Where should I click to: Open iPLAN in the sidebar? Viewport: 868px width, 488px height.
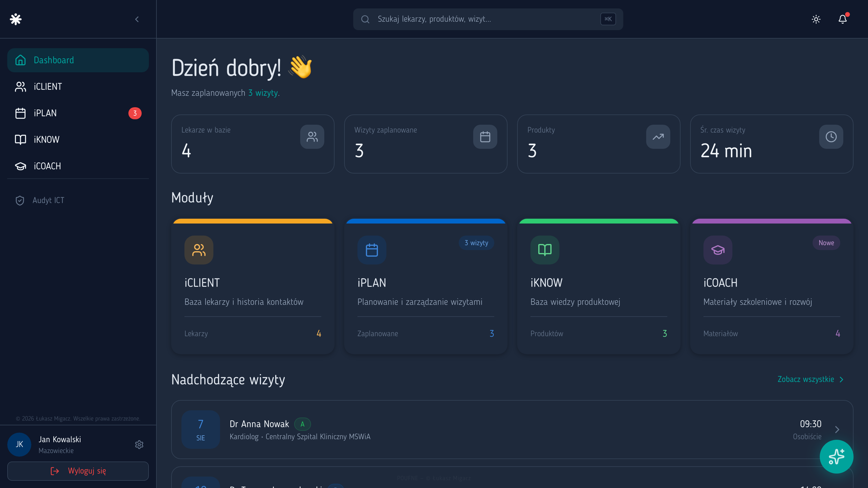(78, 113)
